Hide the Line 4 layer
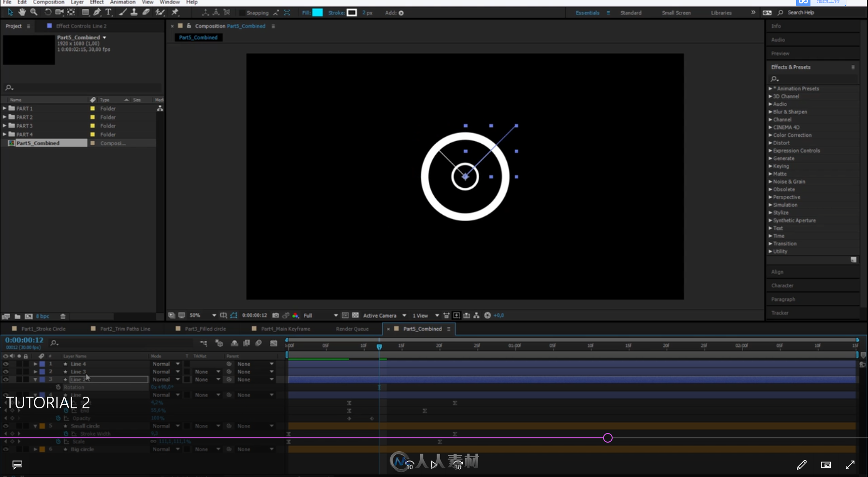Image resolution: width=868 pixels, height=477 pixels. point(6,364)
